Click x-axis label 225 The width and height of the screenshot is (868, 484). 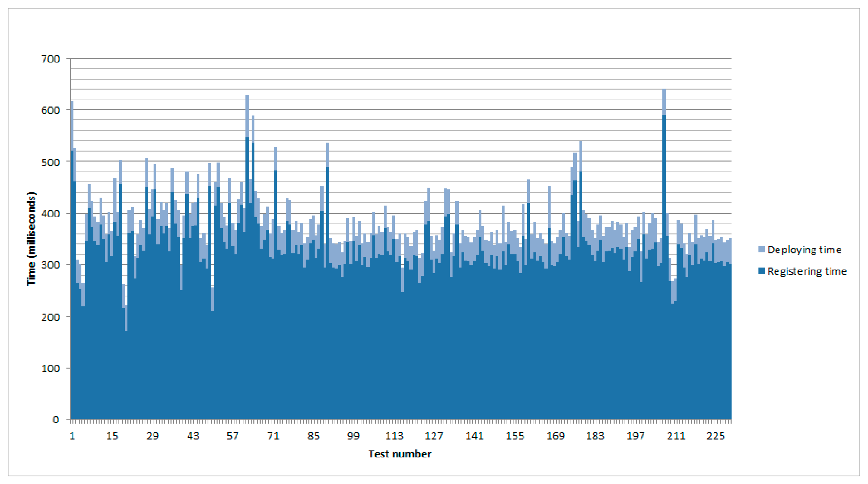tap(716, 436)
